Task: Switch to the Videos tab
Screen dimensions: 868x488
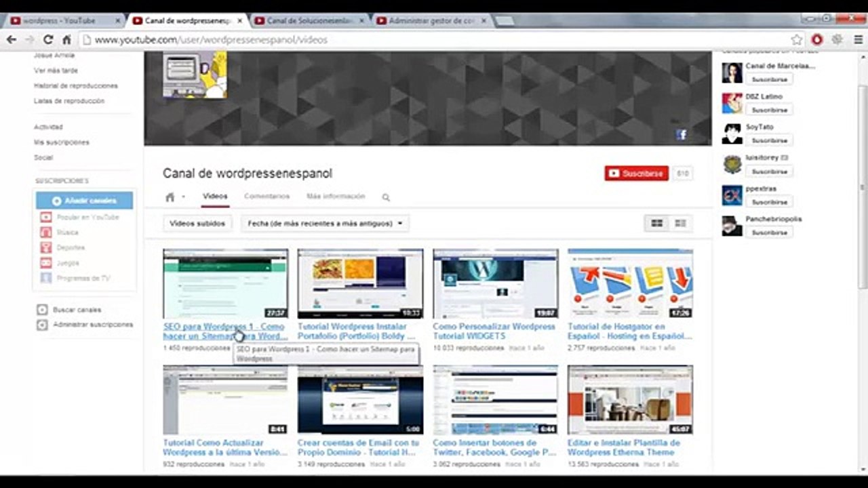Action: pos(215,197)
